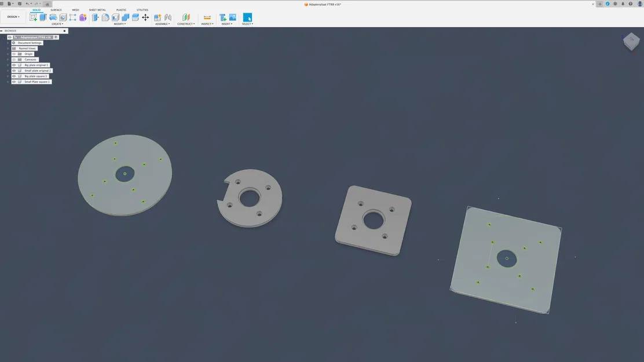Toggle visibility of Canvases folder
The height and width of the screenshot is (362, 644).
(14, 60)
